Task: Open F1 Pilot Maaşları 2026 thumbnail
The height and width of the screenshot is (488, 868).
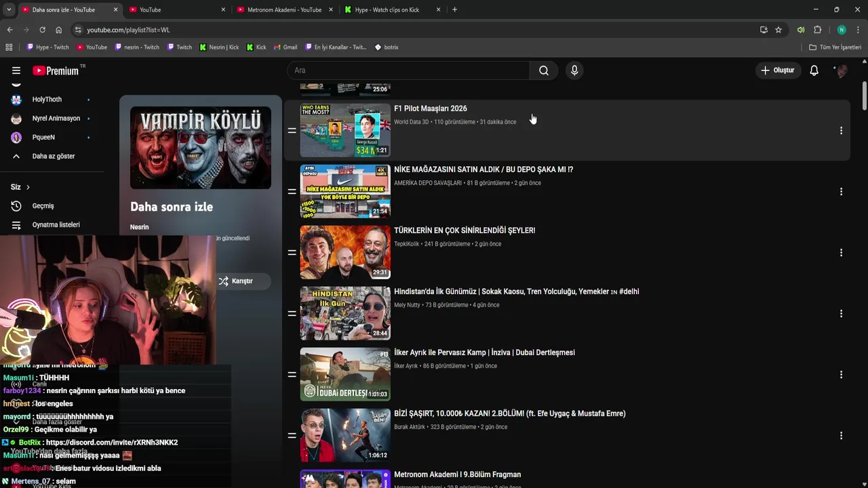Action: point(345,130)
